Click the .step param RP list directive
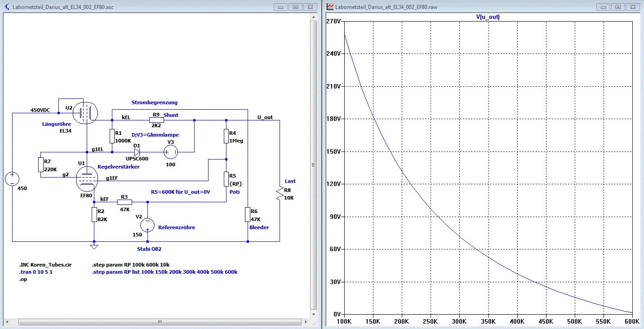The width and height of the screenshot is (644, 329). click(164, 272)
